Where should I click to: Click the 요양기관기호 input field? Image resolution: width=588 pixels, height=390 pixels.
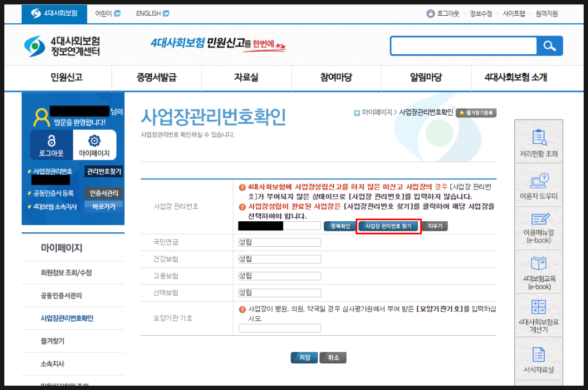(x=280, y=328)
